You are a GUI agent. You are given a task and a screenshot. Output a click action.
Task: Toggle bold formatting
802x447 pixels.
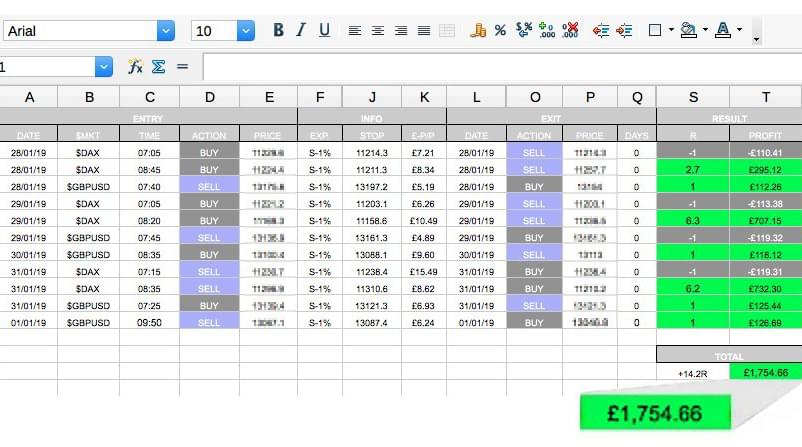click(x=279, y=31)
